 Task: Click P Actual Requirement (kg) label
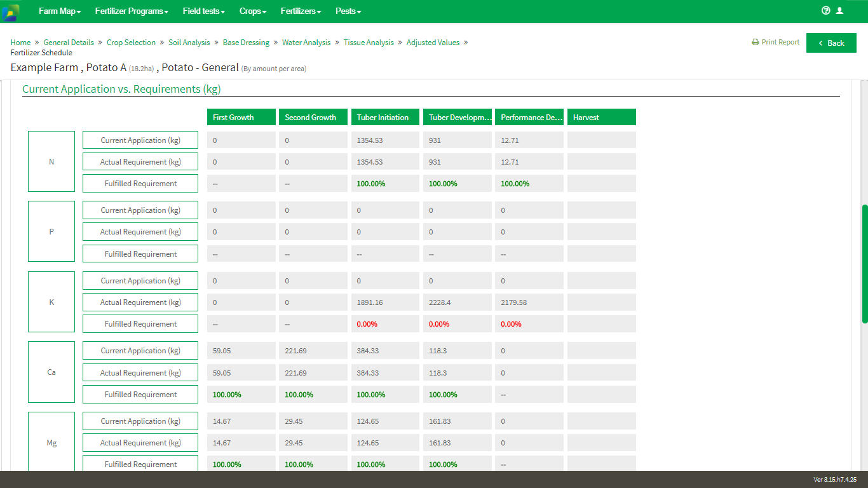click(140, 232)
